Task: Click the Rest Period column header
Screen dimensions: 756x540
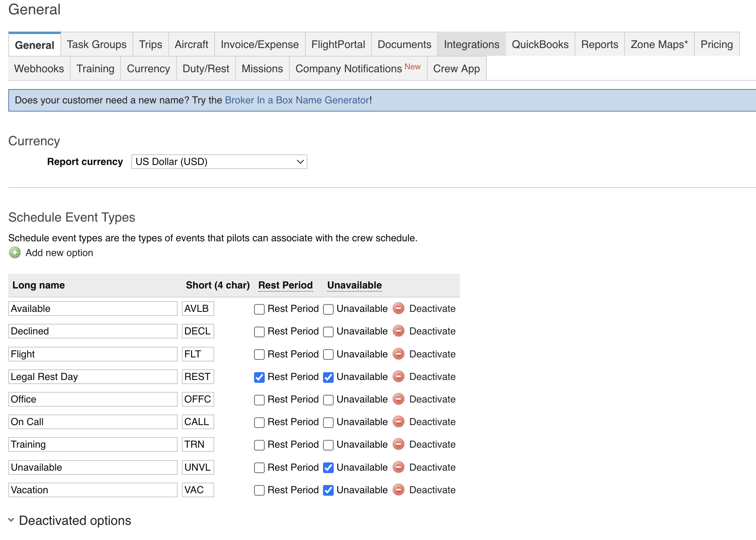Action: (285, 285)
